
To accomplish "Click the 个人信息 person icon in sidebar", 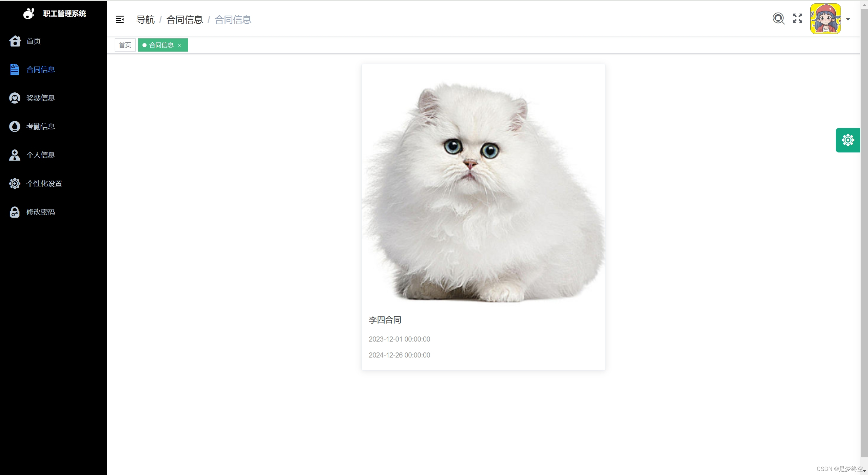I will pos(15,155).
